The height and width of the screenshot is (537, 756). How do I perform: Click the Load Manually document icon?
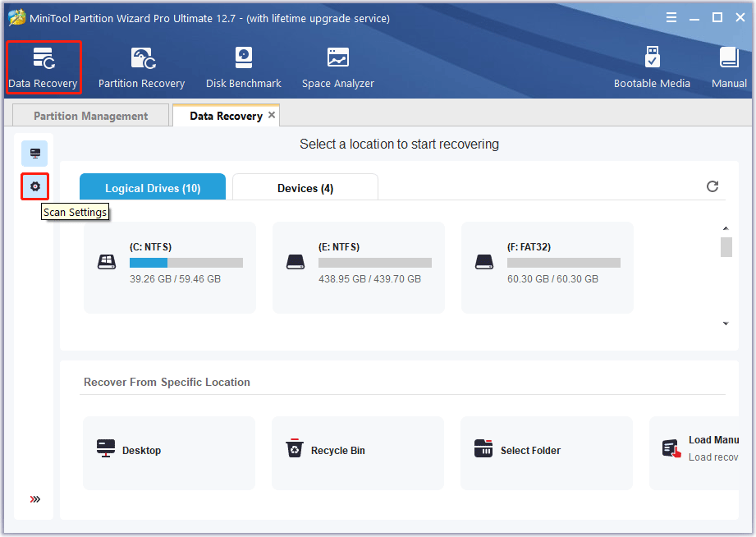coord(671,448)
